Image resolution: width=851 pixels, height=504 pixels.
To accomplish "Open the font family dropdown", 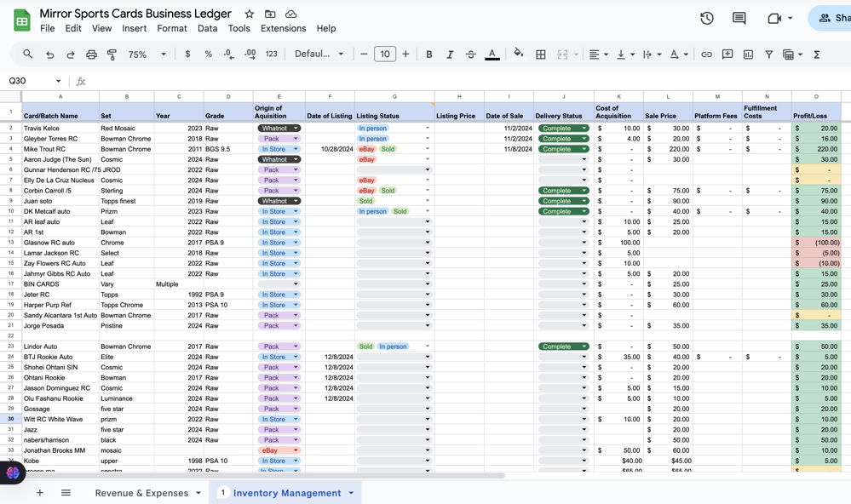I will tap(319, 54).
